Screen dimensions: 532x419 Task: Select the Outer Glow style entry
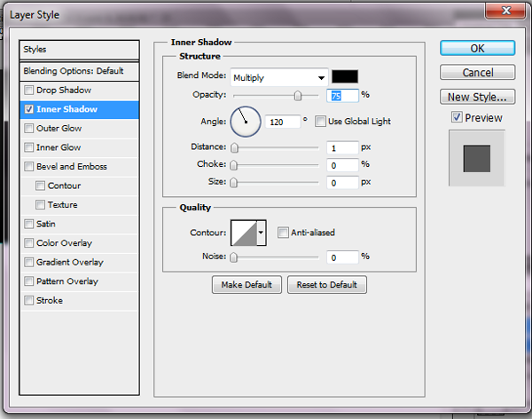59,129
